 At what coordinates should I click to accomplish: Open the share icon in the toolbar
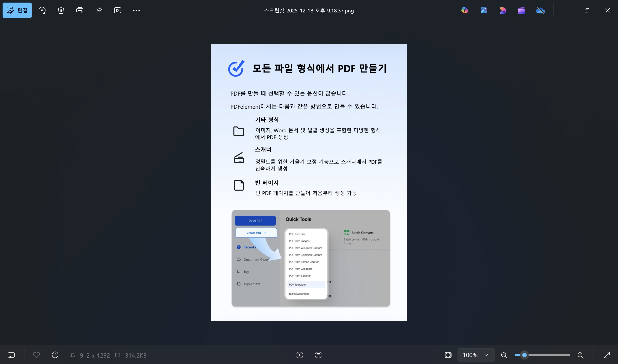point(99,10)
